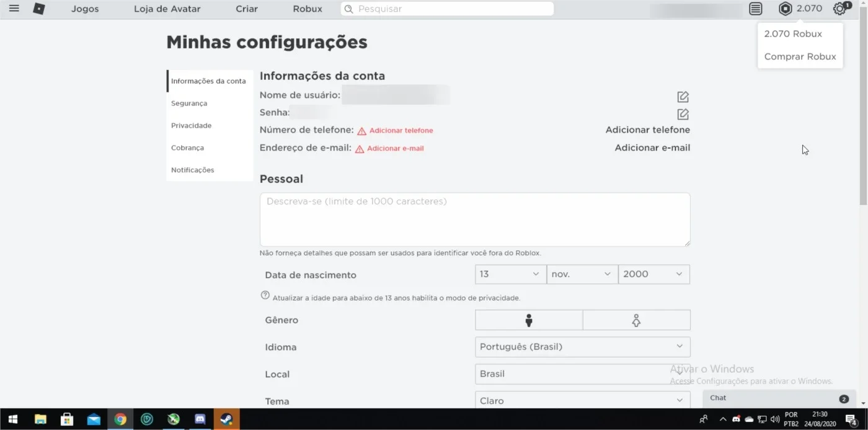Open Criar in top navigation
This screenshot has height=430, width=868.
click(247, 9)
